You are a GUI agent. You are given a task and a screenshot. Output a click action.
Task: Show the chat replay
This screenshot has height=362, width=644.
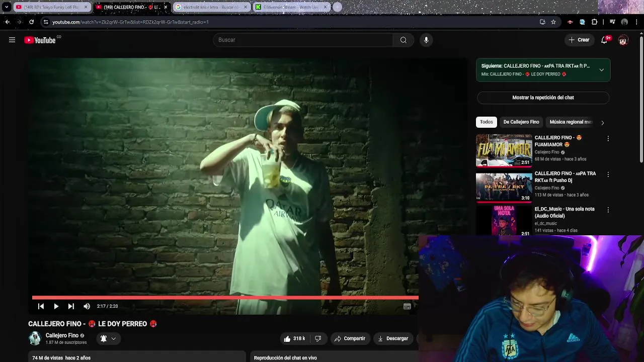[543, 98]
